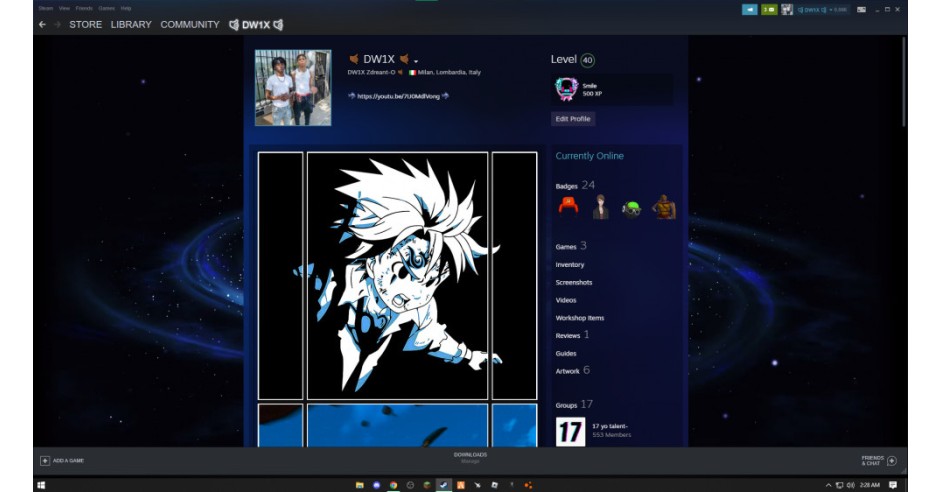Click the 17 group avatar icon
This screenshot has height=492, width=940.
point(571,431)
